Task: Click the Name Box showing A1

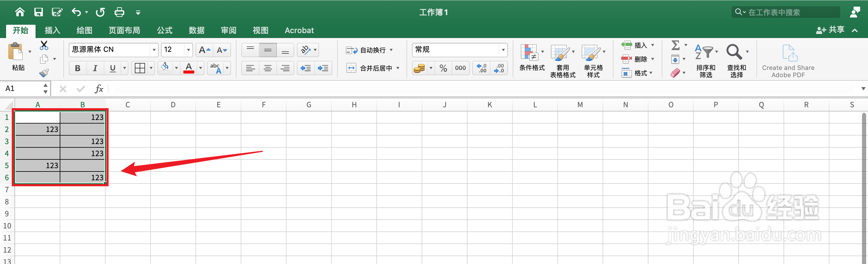Action: click(x=22, y=89)
